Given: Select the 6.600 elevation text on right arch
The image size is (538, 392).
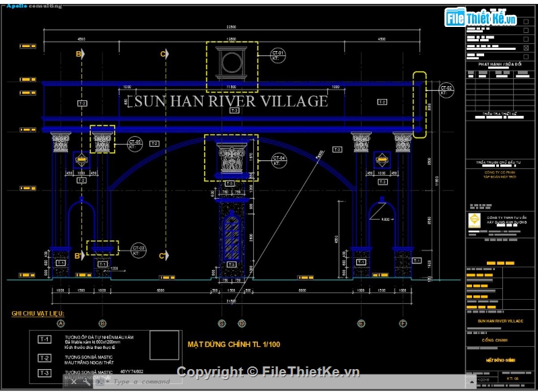Looking at the screenshot, I should [386, 220].
